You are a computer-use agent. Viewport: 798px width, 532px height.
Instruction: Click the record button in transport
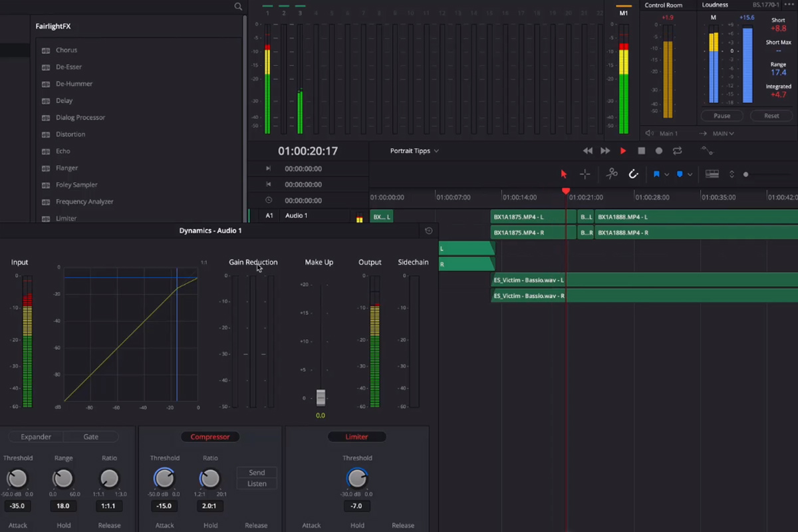(x=659, y=151)
